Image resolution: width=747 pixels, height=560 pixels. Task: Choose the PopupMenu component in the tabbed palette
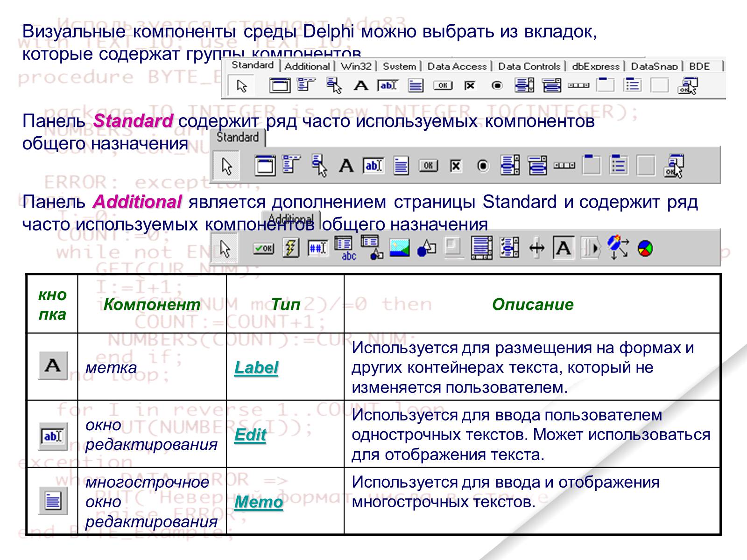[x=334, y=85]
